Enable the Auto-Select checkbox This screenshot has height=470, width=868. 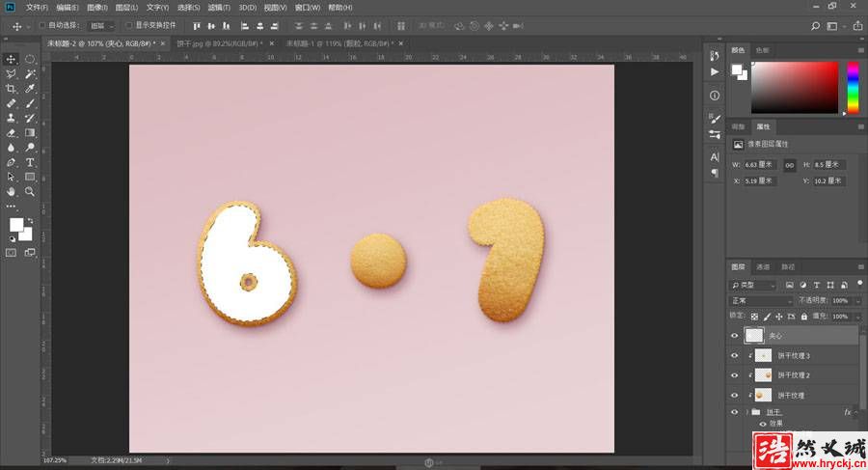coord(42,25)
